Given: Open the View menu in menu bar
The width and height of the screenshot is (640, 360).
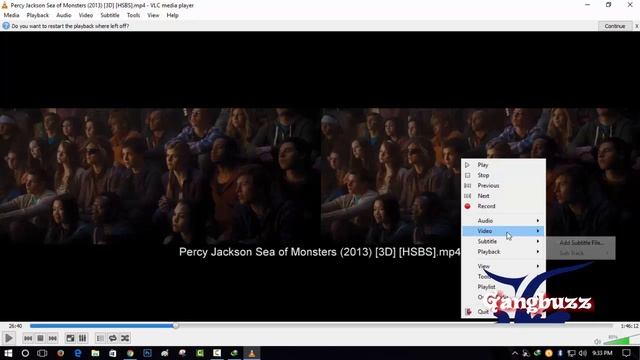Looking at the screenshot, I should click(153, 15).
